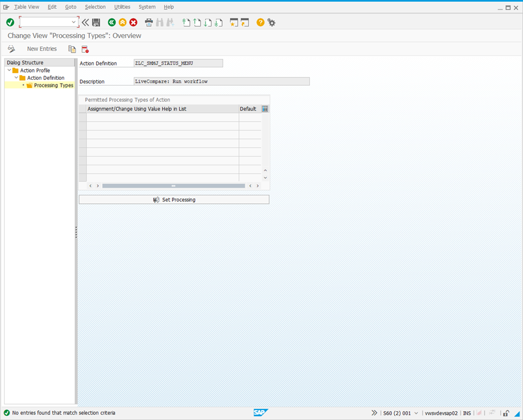Viewport: 523px width, 420px height.
Task: Open the Selection menu
Action: [95, 7]
